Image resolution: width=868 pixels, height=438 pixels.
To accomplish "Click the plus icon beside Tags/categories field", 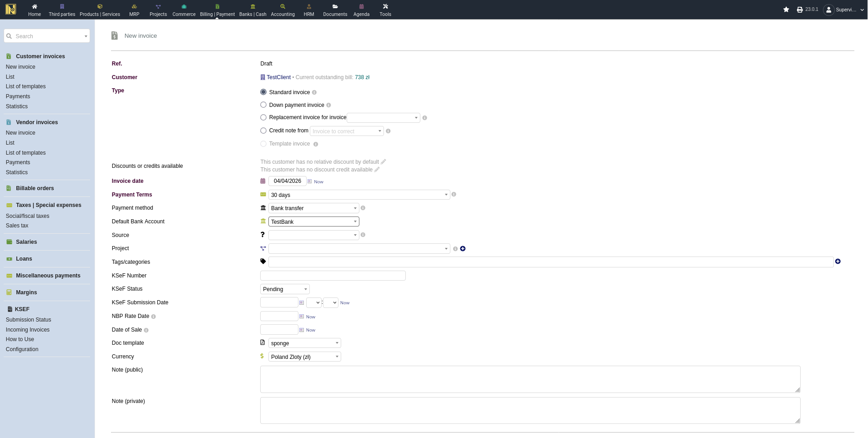I will (838, 262).
